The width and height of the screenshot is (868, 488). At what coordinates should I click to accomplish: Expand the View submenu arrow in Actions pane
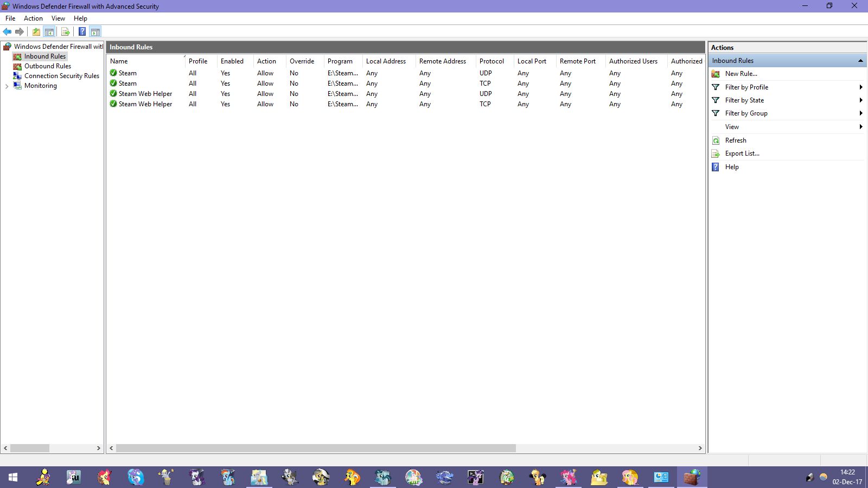861,127
